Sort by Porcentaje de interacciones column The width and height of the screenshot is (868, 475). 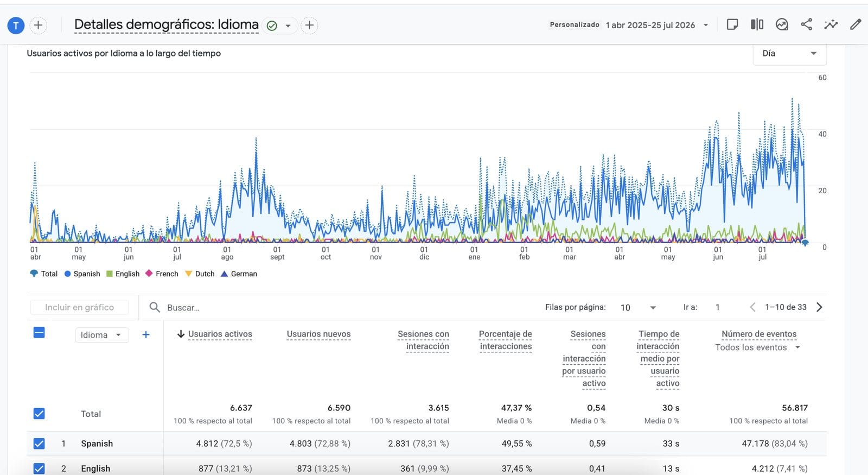tap(505, 340)
